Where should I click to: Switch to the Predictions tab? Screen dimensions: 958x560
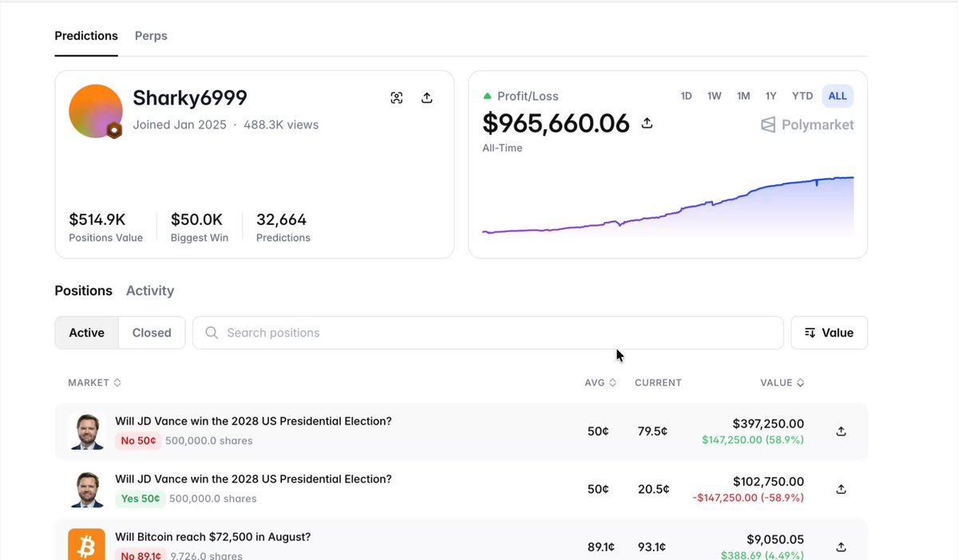tap(86, 36)
